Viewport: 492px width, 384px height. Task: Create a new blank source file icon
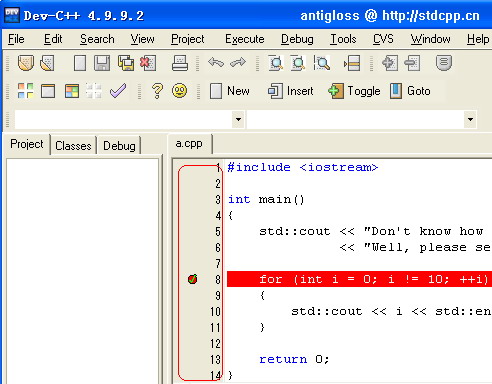pos(80,63)
